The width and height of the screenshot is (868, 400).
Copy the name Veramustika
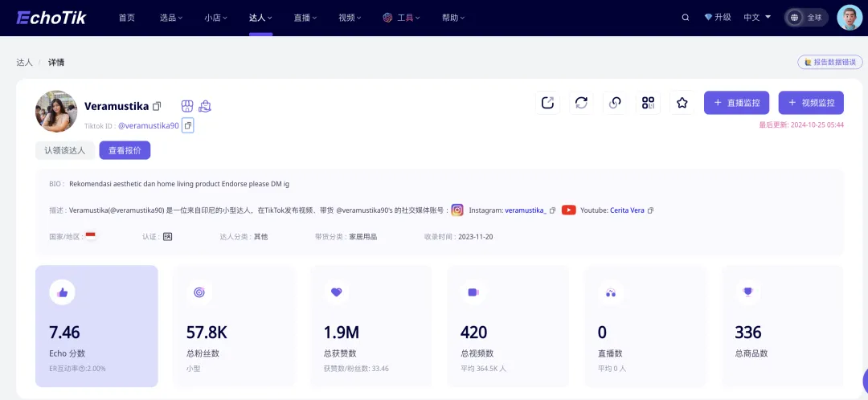pyautogui.click(x=157, y=106)
